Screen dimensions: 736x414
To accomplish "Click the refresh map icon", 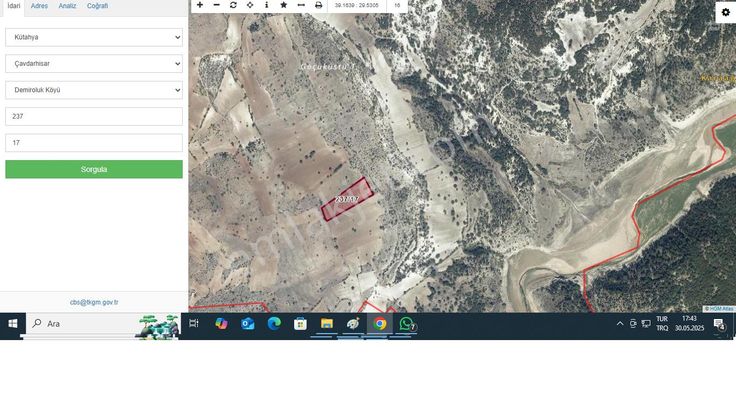I will 233,5.
